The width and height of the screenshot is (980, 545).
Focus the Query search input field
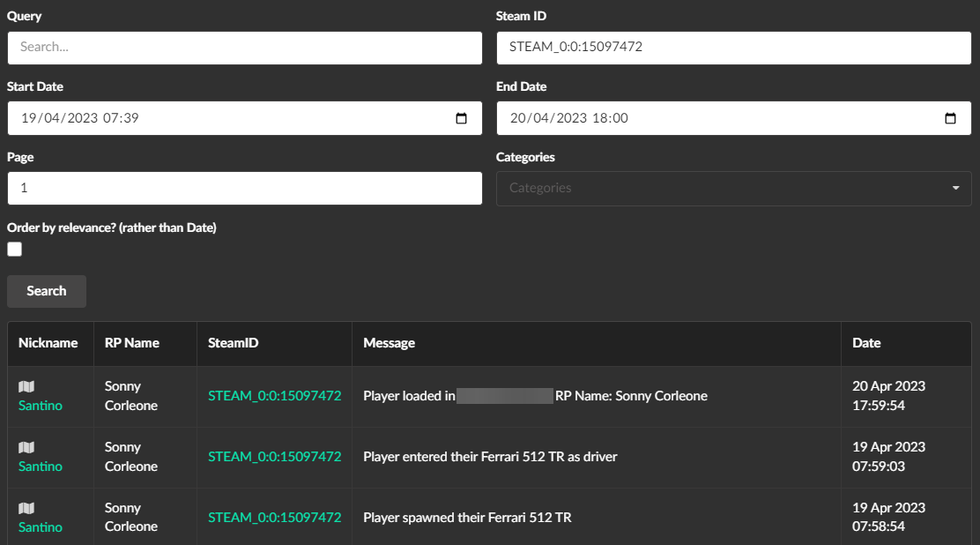(x=245, y=48)
